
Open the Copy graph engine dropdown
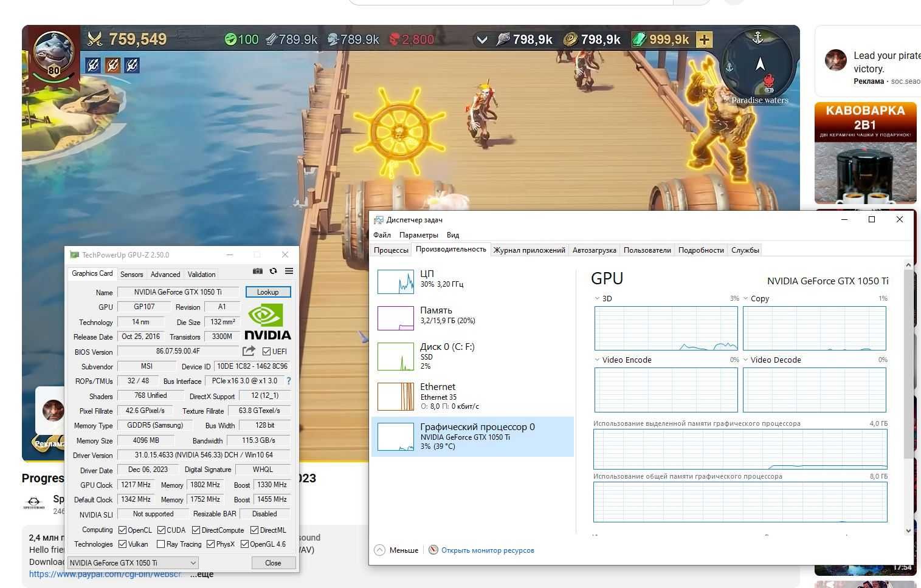(x=745, y=298)
